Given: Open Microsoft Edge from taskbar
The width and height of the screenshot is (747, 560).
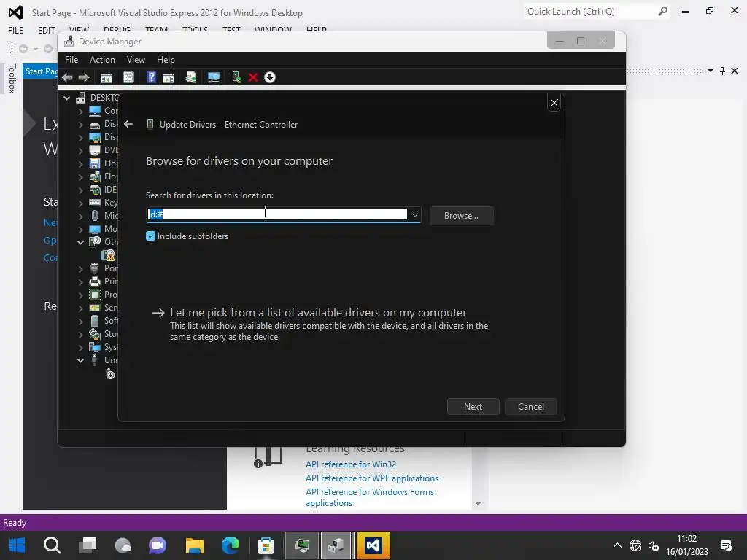Looking at the screenshot, I should [x=231, y=545].
